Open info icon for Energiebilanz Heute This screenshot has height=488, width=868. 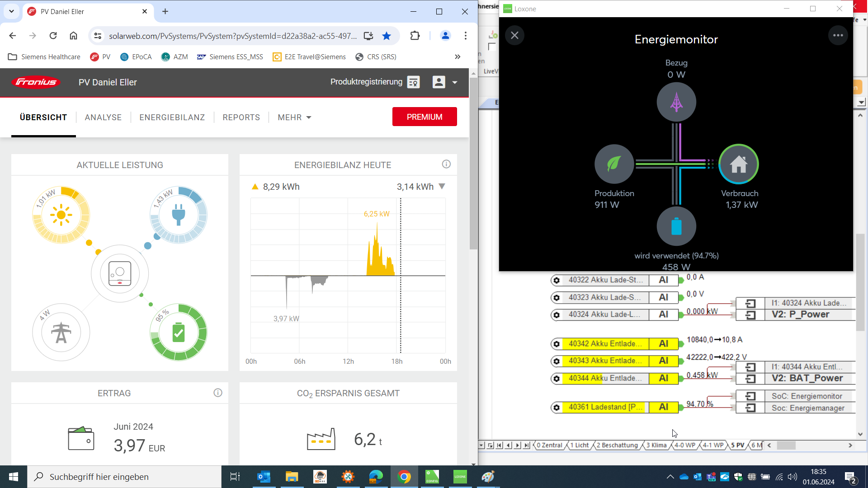[x=446, y=164]
